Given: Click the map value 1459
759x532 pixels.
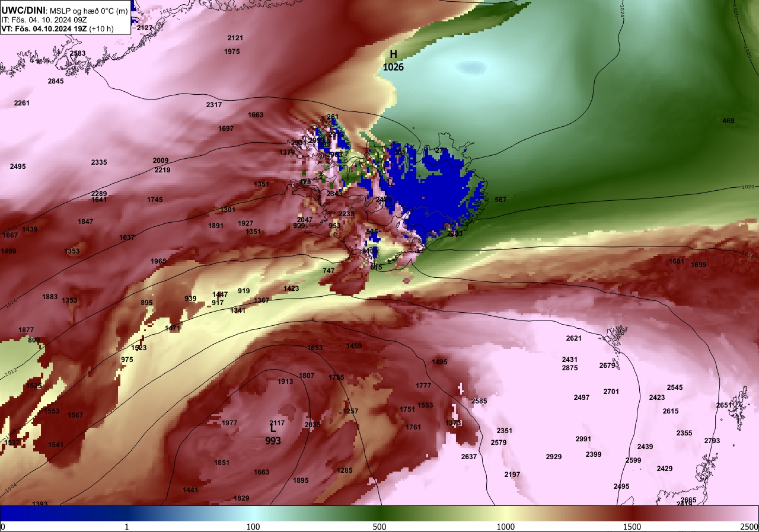Looking at the screenshot, I should coord(354,346).
